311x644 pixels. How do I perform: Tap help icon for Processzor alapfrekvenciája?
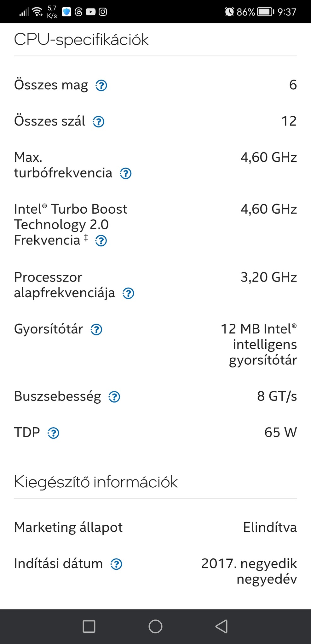pyautogui.click(x=128, y=293)
